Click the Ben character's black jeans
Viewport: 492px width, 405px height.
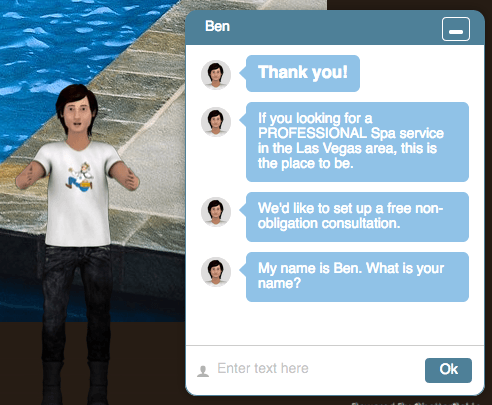click(77, 300)
